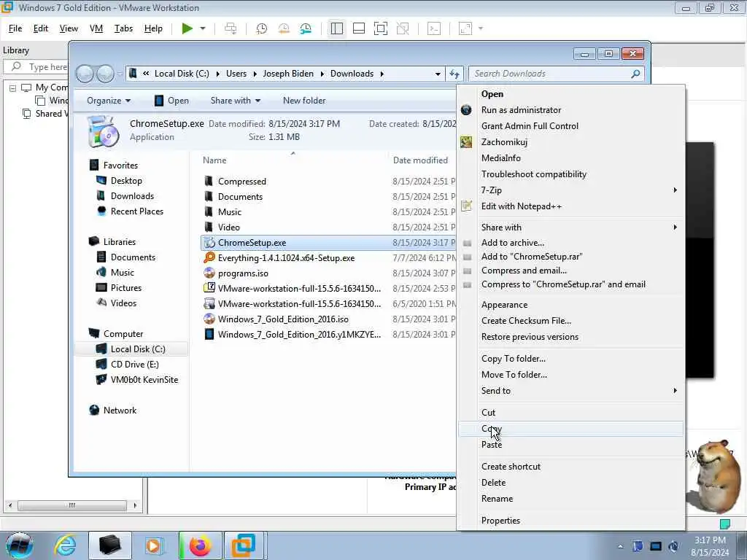747x560 pixels.
Task: Click VMware power on play icon
Action: click(187, 28)
